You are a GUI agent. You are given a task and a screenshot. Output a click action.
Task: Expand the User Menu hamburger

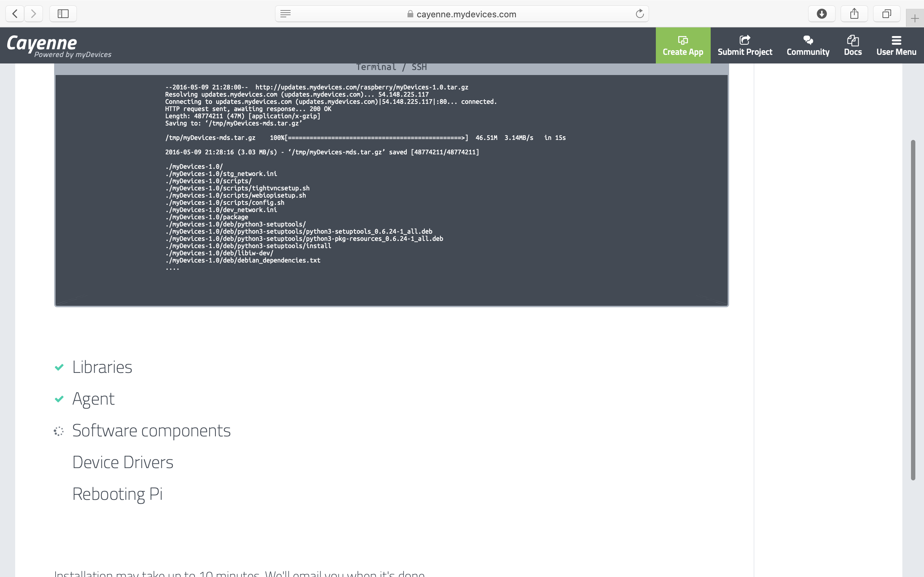click(896, 45)
